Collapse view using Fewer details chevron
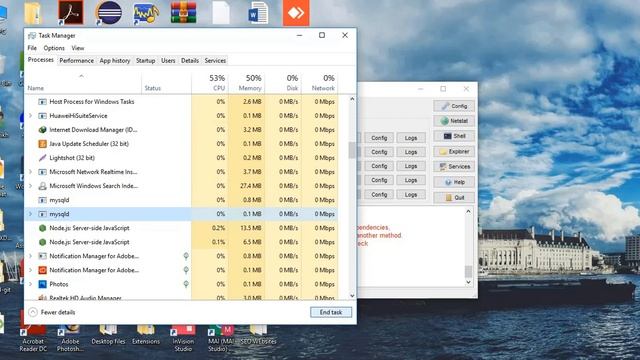This screenshot has height=360, width=640. (x=33, y=312)
